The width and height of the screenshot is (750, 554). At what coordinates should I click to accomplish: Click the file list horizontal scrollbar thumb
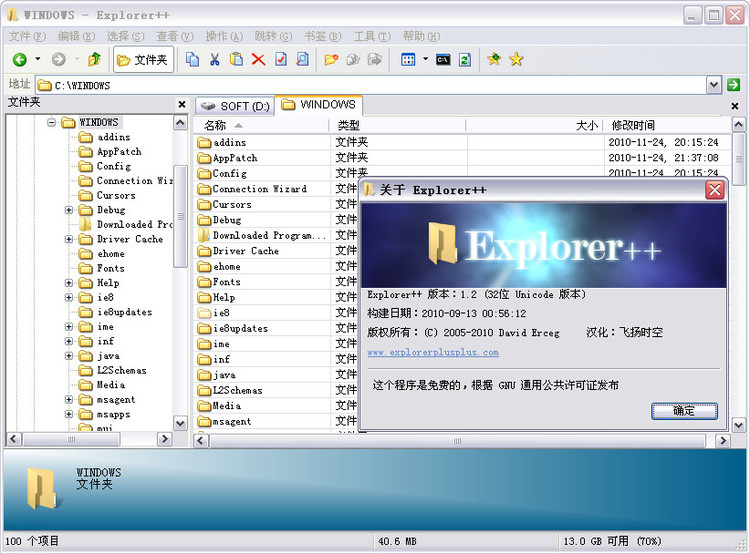click(457, 441)
